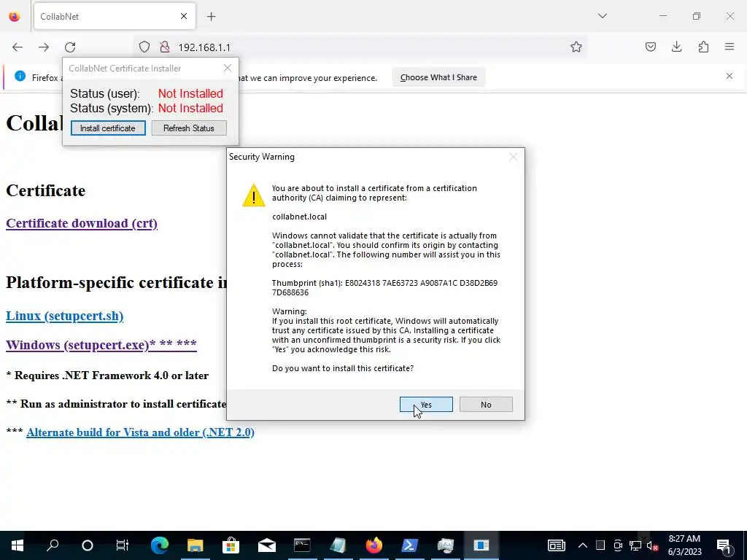
Task: Open the Windows (setupcert.exe) link
Action: 101,344
